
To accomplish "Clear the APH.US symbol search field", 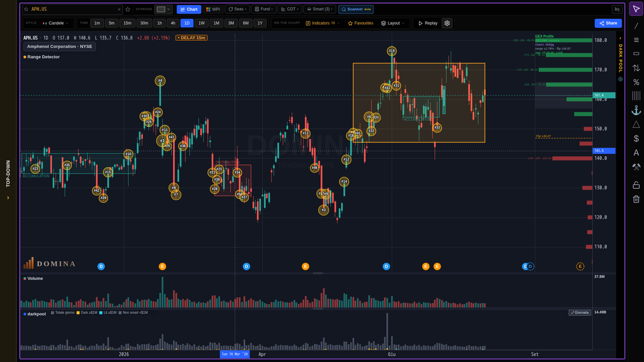I will click(x=119, y=9).
